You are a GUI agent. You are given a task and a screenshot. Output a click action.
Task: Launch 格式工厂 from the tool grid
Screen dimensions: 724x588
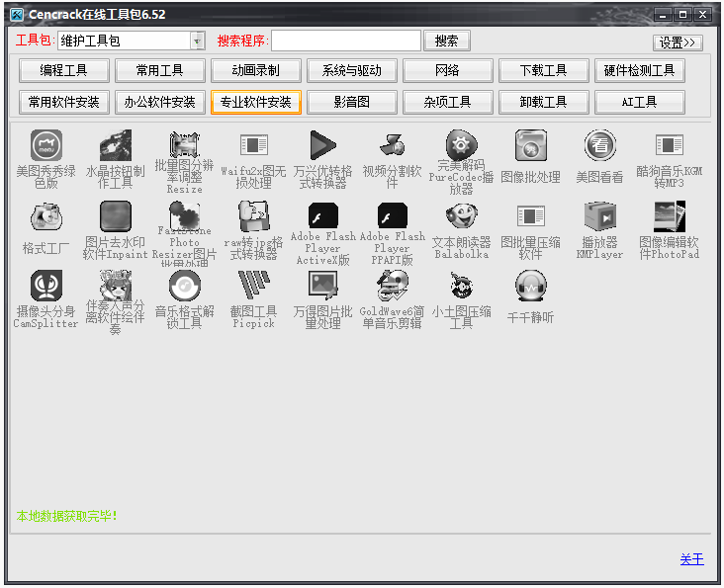click(x=45, y=217)
